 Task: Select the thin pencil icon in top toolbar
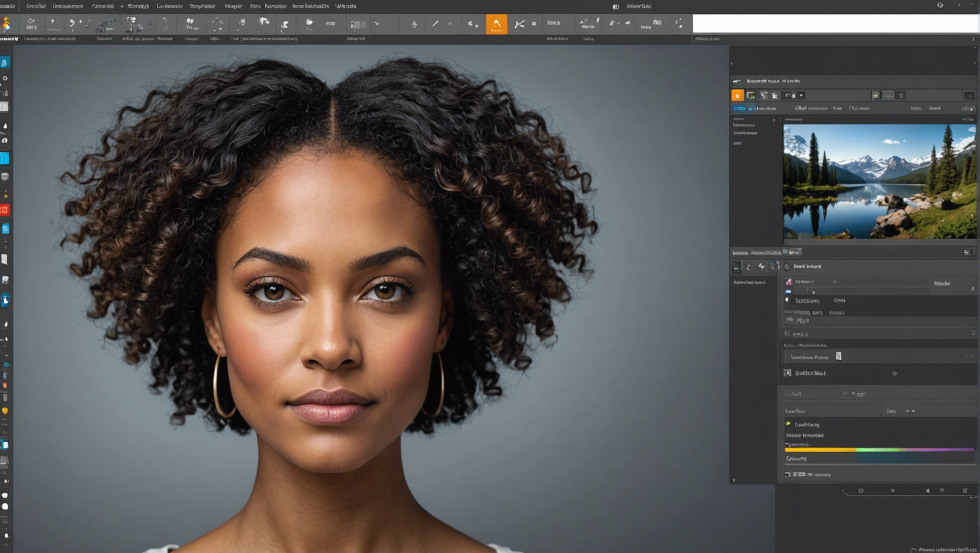pyautogui.click(x=435, y=23)
